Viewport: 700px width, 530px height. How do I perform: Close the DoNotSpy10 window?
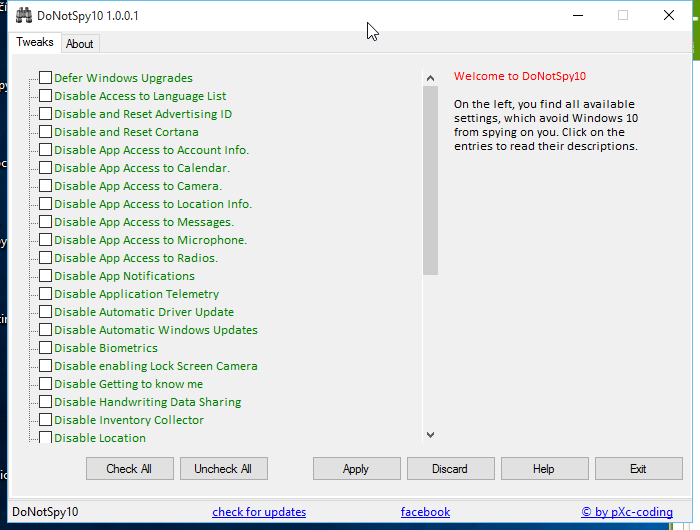point(669,16)
